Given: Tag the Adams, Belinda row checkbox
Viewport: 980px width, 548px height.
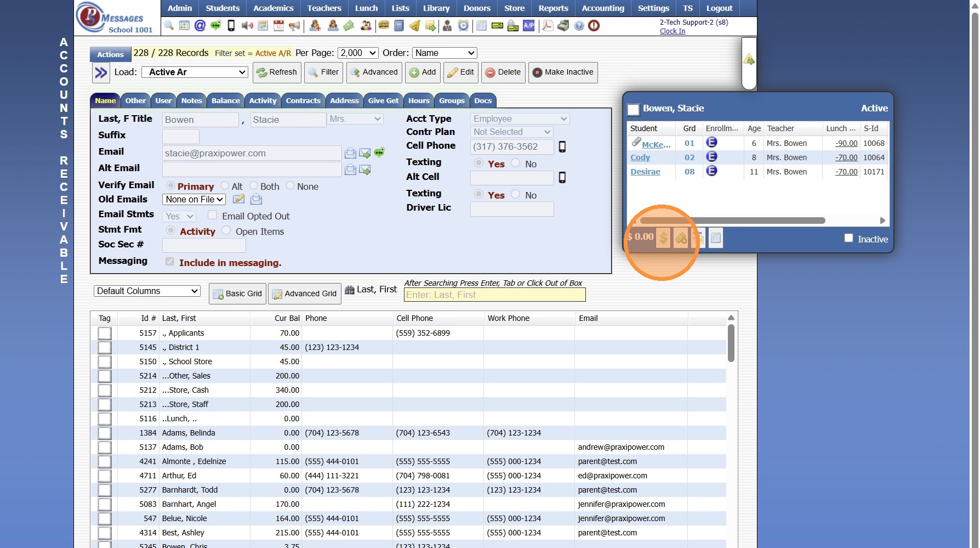Looking at the screenshot, I should pos(105,433).
